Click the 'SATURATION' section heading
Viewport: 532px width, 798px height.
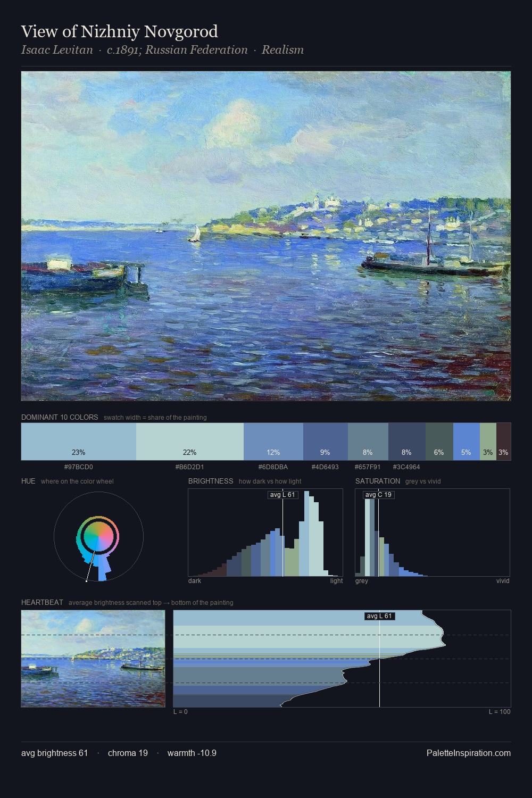tap(378, 481)
